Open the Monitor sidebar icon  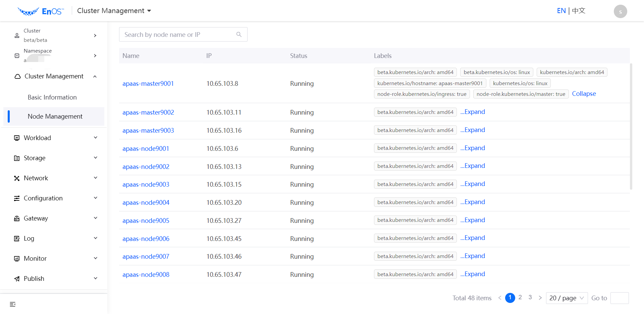click(x=17, y=258)
